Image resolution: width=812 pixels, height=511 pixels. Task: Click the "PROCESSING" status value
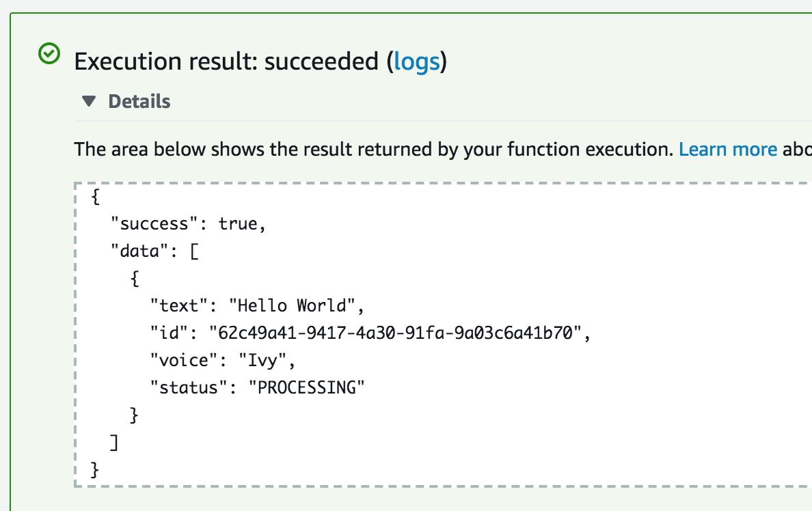(x=306, y=388)
